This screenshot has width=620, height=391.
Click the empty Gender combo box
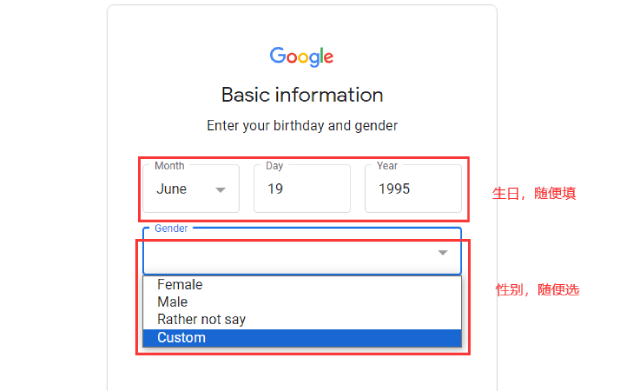[302, 251]
